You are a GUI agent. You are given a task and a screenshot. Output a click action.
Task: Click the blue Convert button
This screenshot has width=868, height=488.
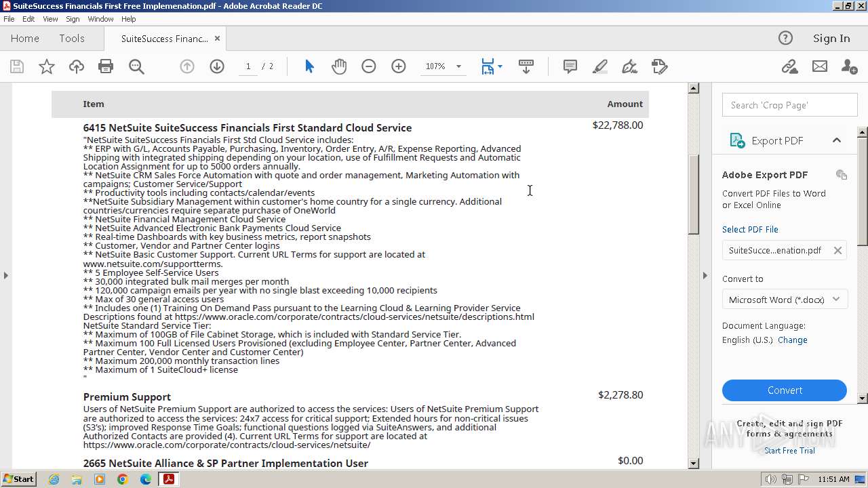click(x=785, y=390)
